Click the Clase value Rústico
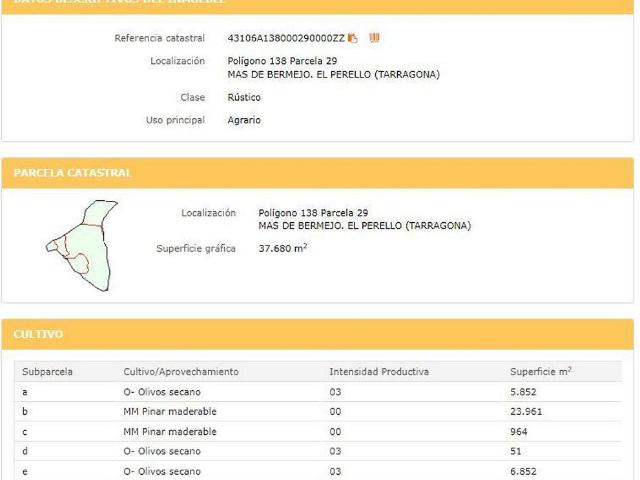The image size is (640, 480). point(244,97)
